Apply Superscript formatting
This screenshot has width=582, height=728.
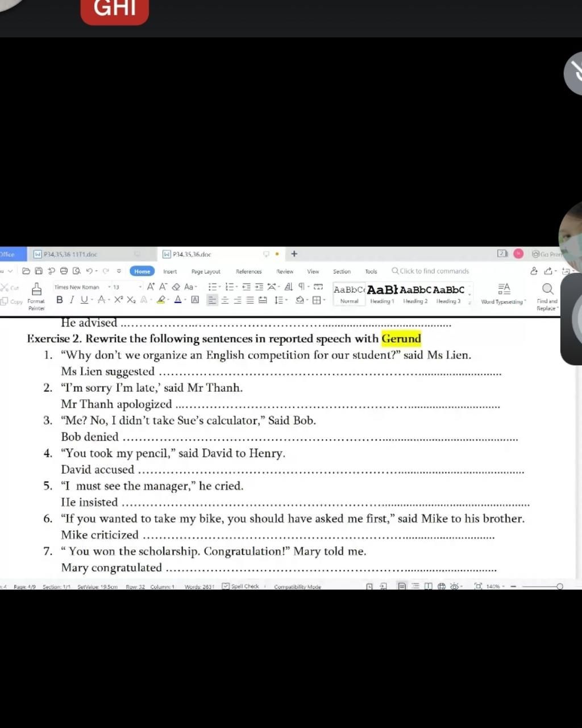click(118, 300)
